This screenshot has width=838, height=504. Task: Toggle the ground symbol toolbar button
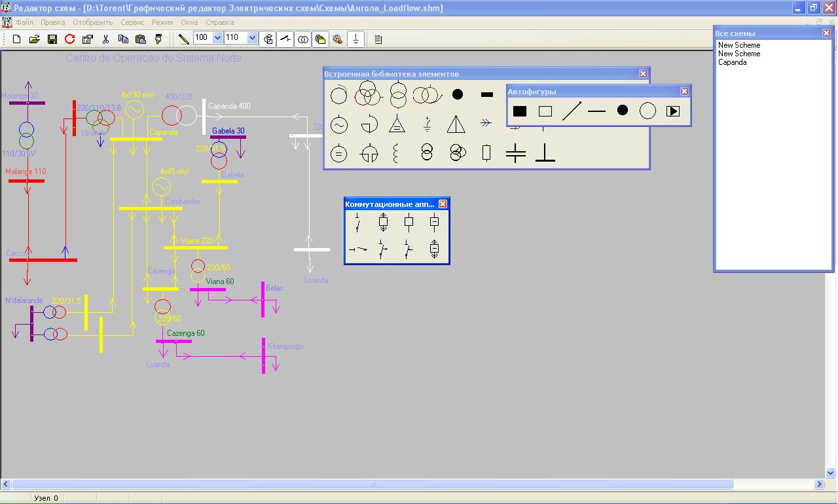(355, 39)
